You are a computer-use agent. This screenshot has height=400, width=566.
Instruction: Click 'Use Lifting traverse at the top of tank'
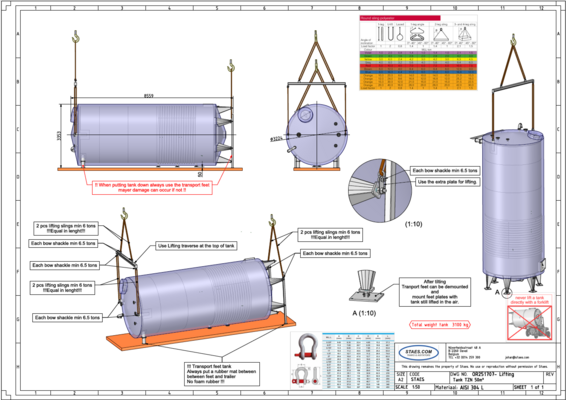click(x=196, y=246)
